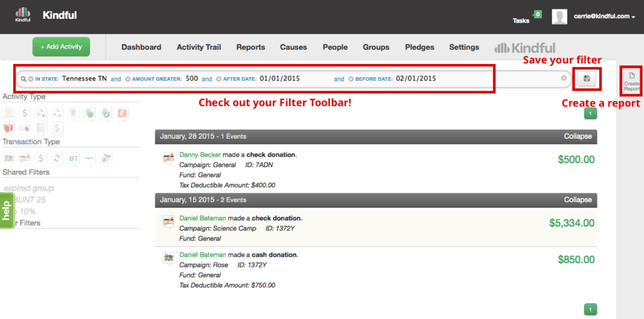Open the Dashboard tab

[142, 47]
